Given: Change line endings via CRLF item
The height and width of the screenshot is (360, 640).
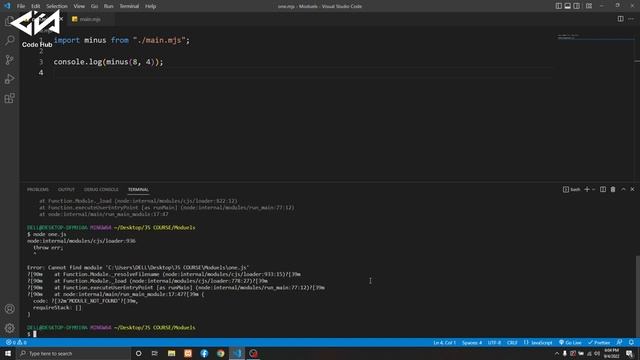Looking at the screenshot, I should click(x=512, y=342).
